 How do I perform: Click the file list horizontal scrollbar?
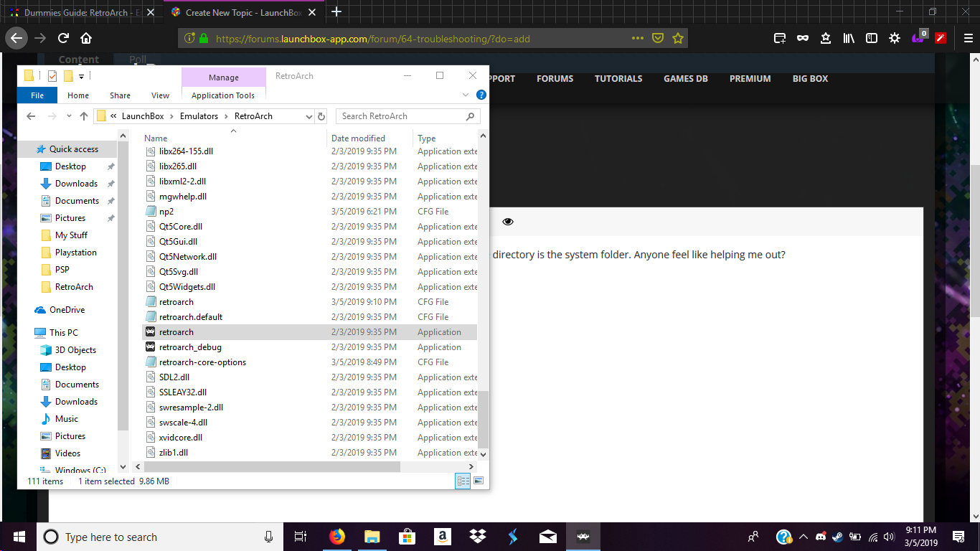coord(272,467)
